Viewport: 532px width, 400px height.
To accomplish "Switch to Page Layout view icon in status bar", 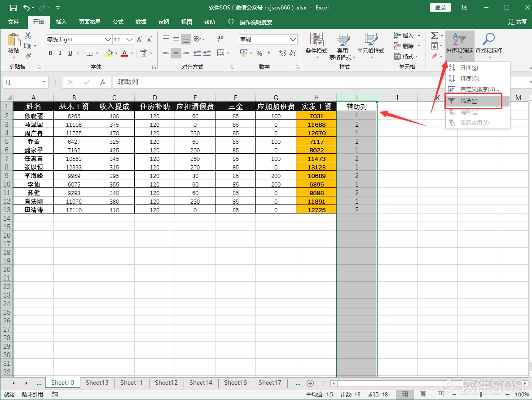I will click(423, 395).
